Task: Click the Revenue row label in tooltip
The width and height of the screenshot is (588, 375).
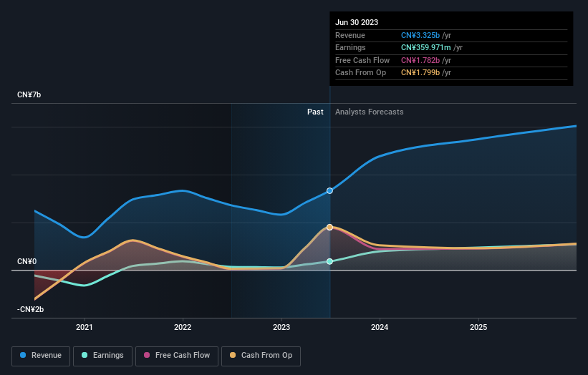Action: click(350, 35)
